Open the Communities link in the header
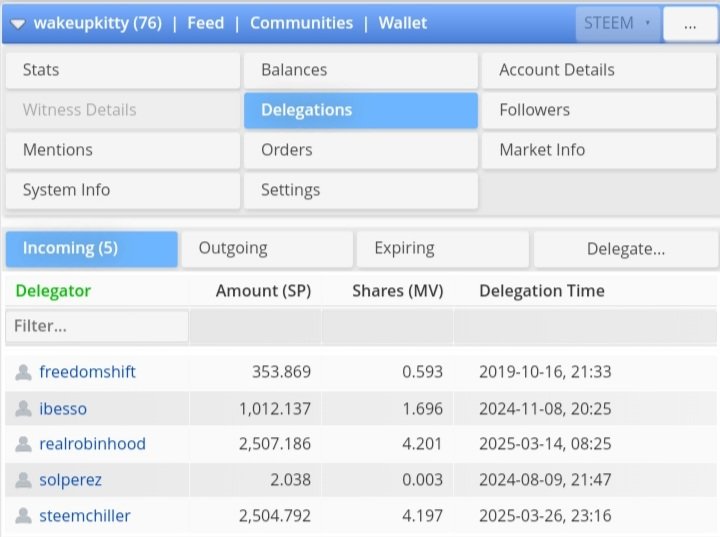Viewport: 720px width, 537px height. (301, 23)
